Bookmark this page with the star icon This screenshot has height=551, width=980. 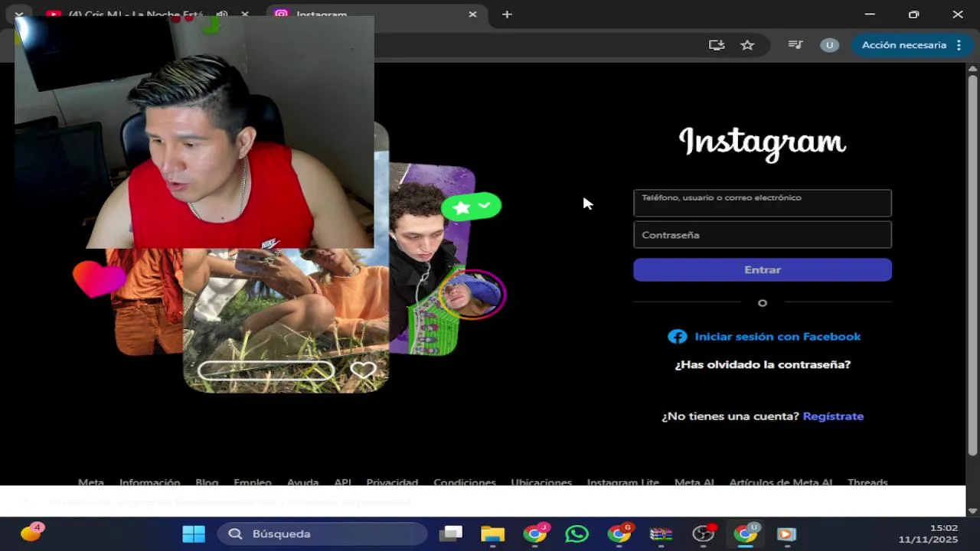(x=747, y=45)
